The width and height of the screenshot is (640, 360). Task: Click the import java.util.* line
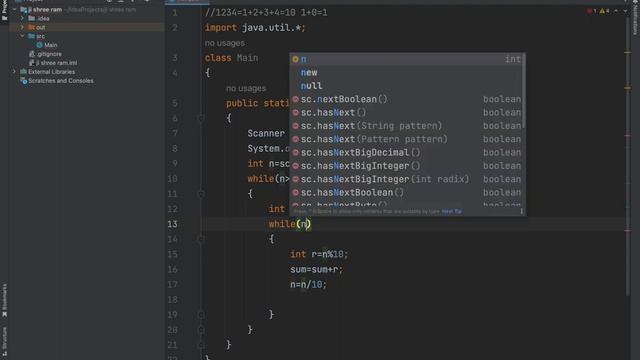click(255, 28)
